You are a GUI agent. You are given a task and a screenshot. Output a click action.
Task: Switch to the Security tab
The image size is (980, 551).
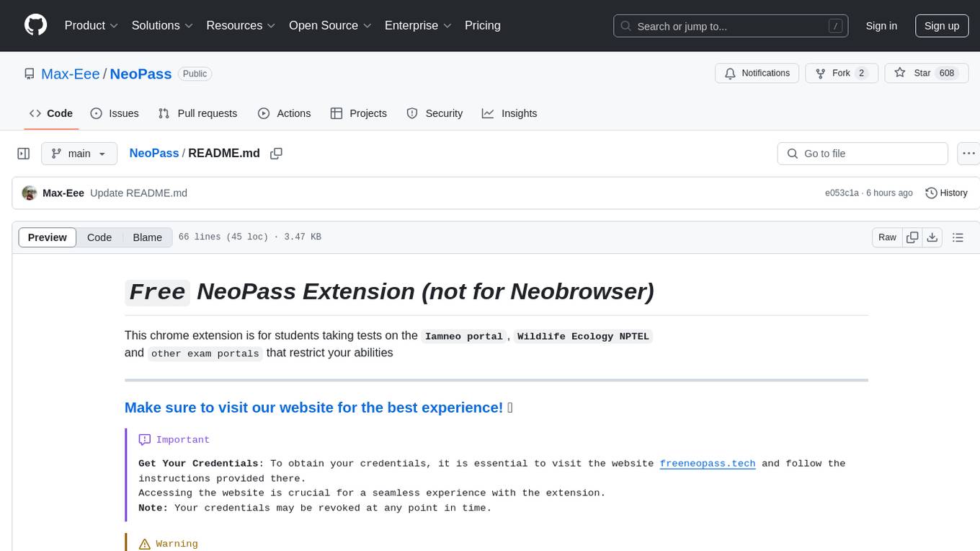[x=435, y=113]
